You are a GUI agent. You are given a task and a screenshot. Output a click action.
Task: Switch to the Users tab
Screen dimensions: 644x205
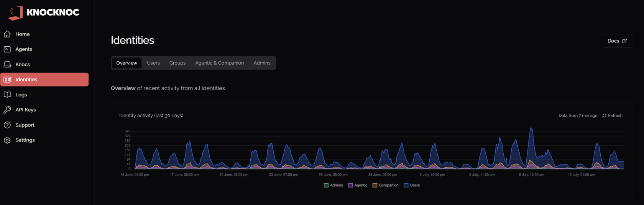click(x=153, y=63)
